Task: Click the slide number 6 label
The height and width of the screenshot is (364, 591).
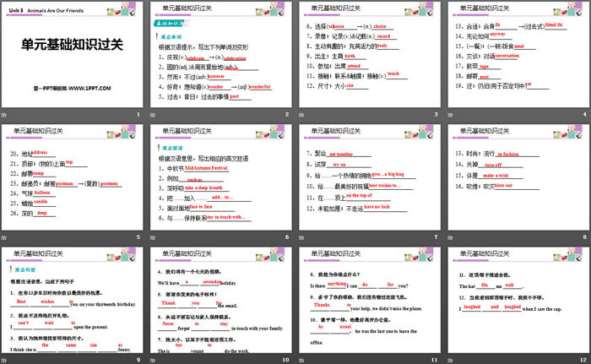Action: pos(287,236)
